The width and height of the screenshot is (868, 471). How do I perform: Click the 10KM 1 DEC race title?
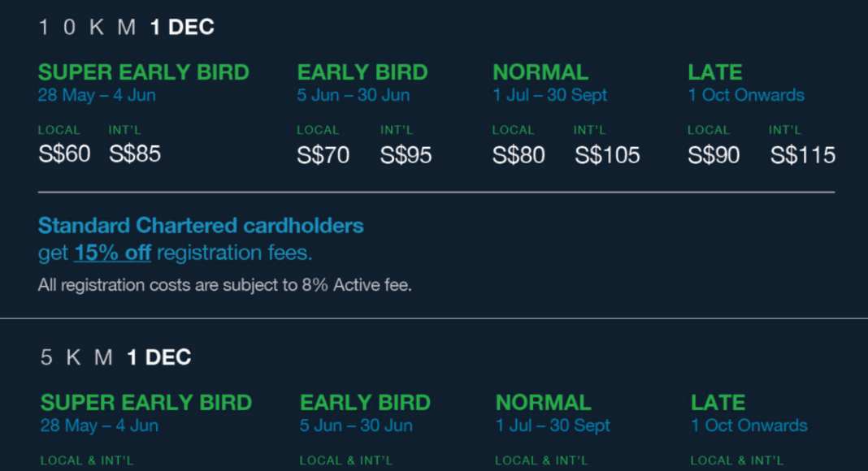127,27
